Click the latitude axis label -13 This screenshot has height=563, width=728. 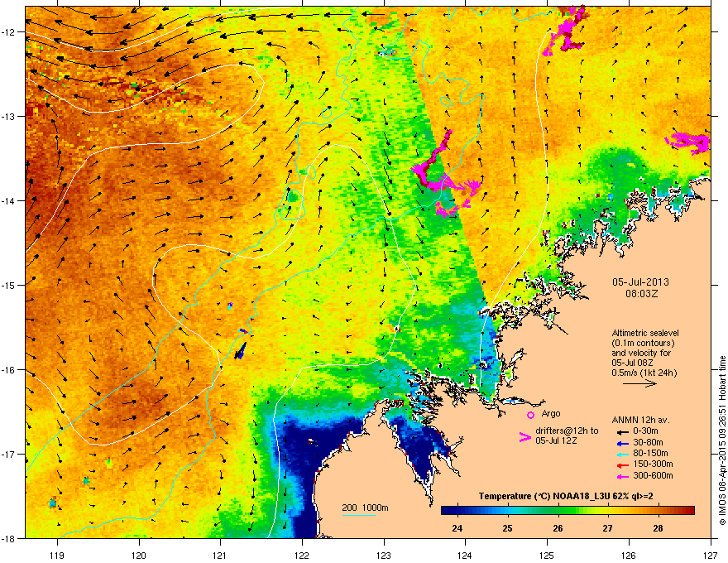tap(9, 116)
